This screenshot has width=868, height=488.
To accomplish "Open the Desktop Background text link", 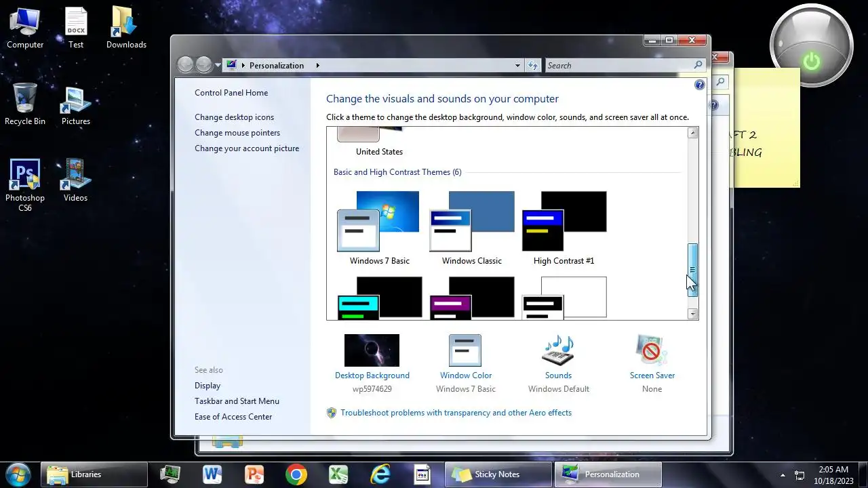I will (x=372, y=375).
